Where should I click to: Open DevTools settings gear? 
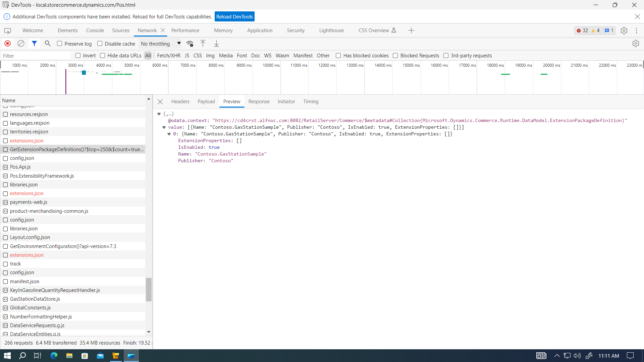[624, 30]
